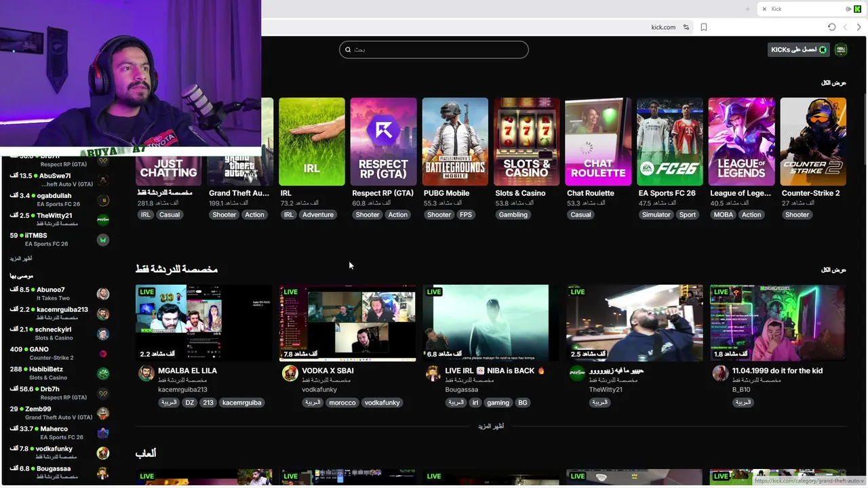Image resolution: width=868 pixels, height=488 pixels.
Task: Click inside the Kick search field
Action: (434, 49)
